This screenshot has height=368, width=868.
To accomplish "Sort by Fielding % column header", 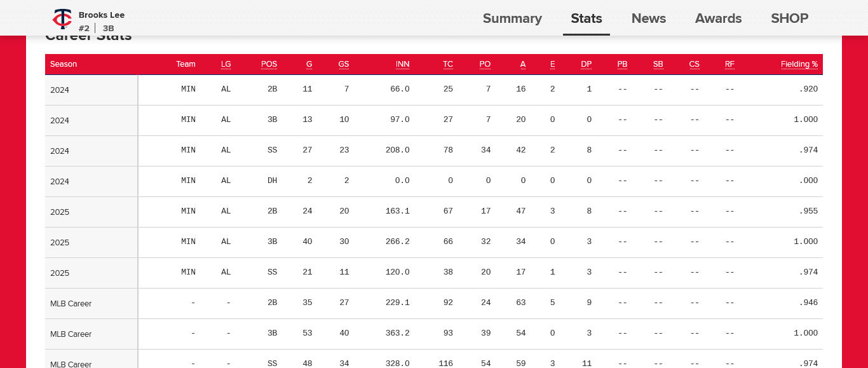I will point(799,64).
